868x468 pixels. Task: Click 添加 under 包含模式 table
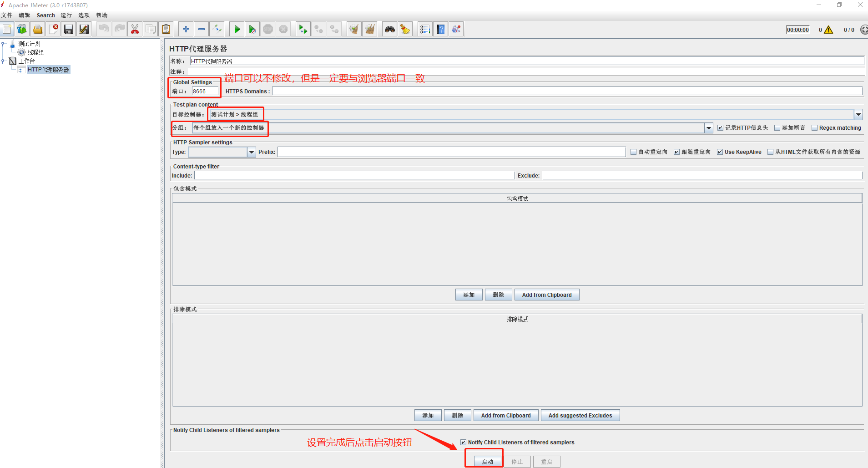pos(469,295)
